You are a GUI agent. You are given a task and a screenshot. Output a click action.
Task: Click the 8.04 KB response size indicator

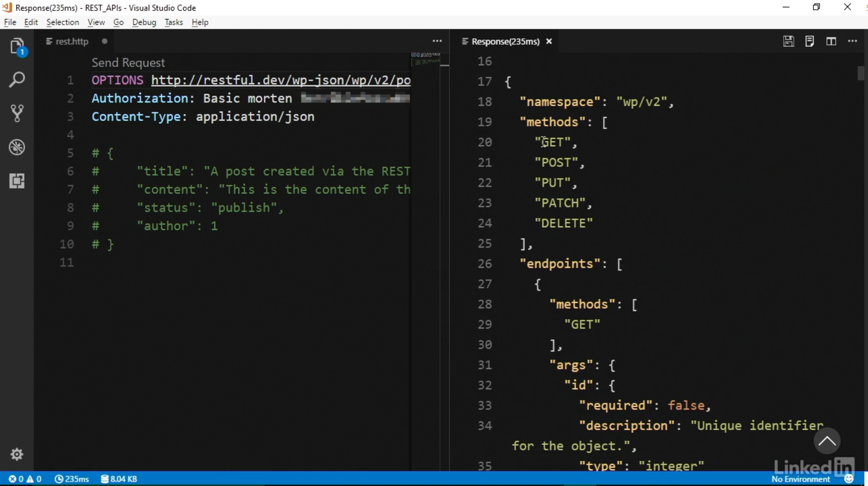click(119, 479)
